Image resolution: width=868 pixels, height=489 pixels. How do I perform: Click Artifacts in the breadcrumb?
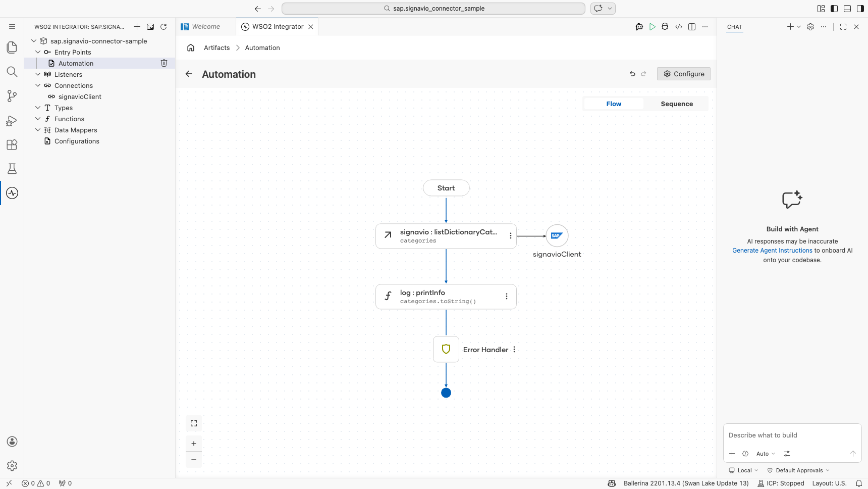click(x=216, y=48)
